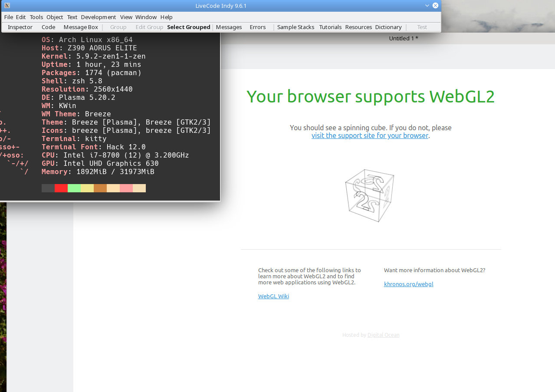The image size is (555, 392).
Task: Click the Memory usage line in terminal
Action: [98, 171]
